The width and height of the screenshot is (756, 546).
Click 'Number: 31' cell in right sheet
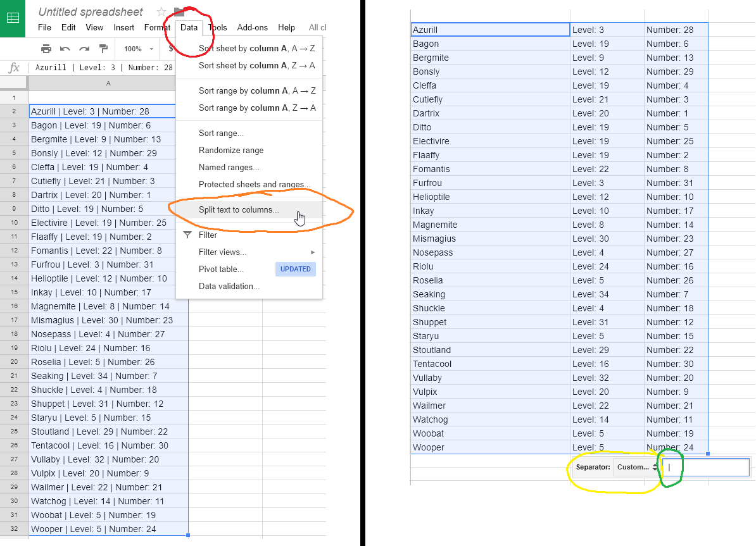[676, 183]
